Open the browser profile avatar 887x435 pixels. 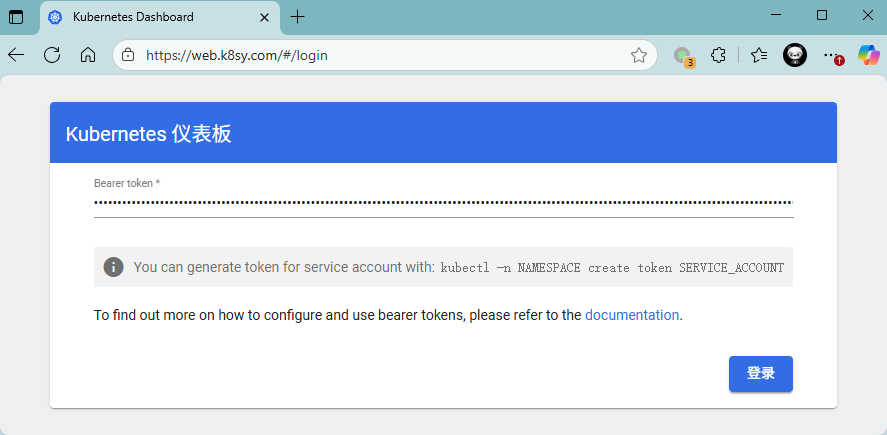point(795,56)
